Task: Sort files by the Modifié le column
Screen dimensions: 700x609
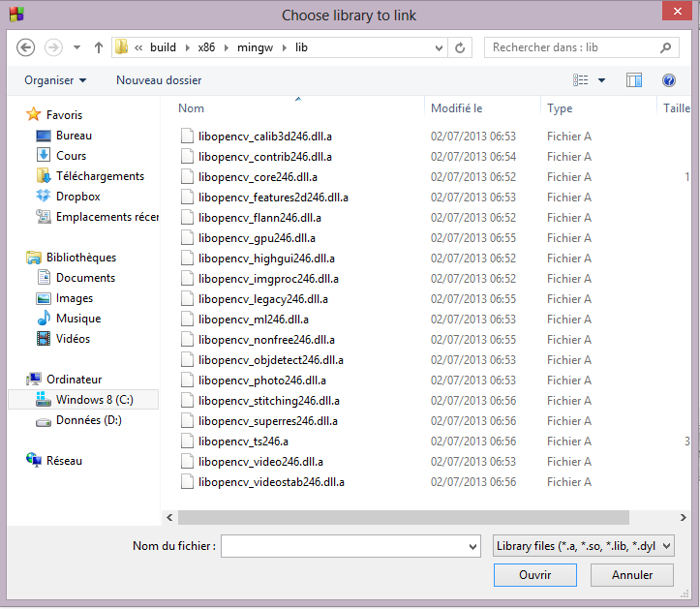Action: click(x=457, y=108)
